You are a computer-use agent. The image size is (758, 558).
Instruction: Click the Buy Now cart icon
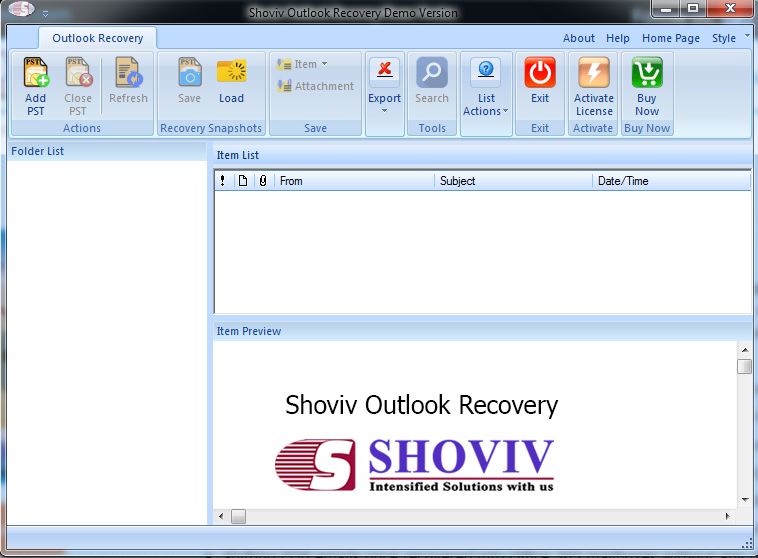click(x=647, y=73)
